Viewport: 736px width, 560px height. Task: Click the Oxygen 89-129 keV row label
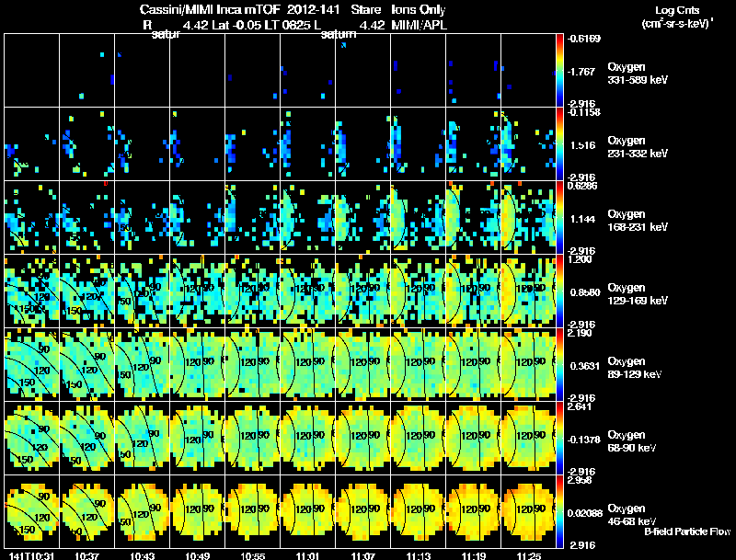point(635,368)
